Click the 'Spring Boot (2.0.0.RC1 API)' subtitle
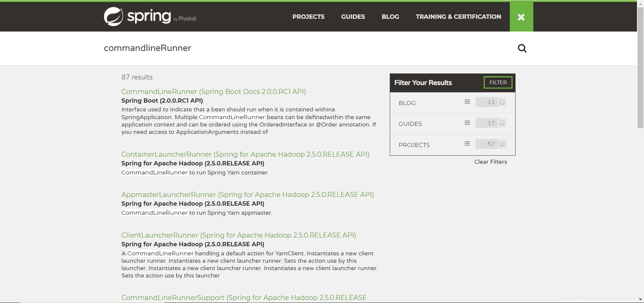644x303 pixels. [x=162, y=101]
